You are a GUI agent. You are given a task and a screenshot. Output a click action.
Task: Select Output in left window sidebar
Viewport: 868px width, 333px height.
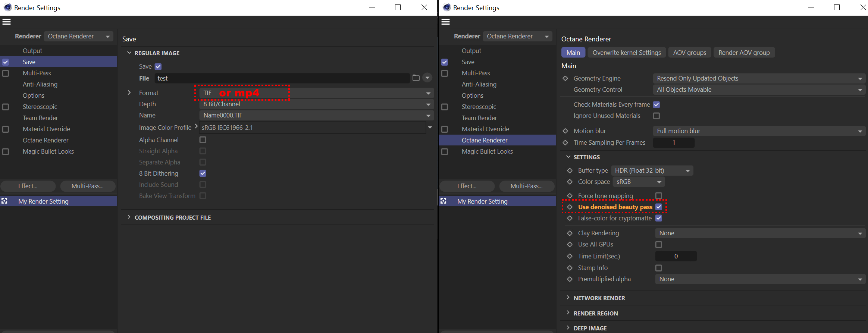pos(32,51)
